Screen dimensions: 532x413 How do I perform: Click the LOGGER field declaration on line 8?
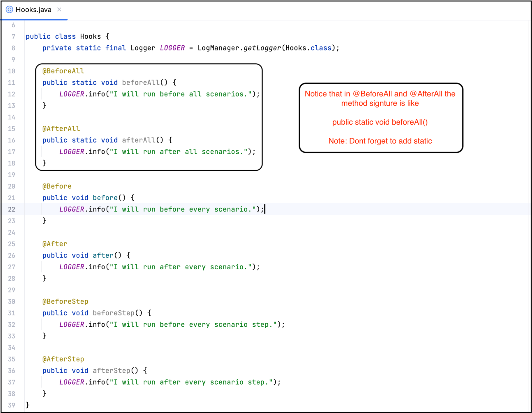[172, 48]
